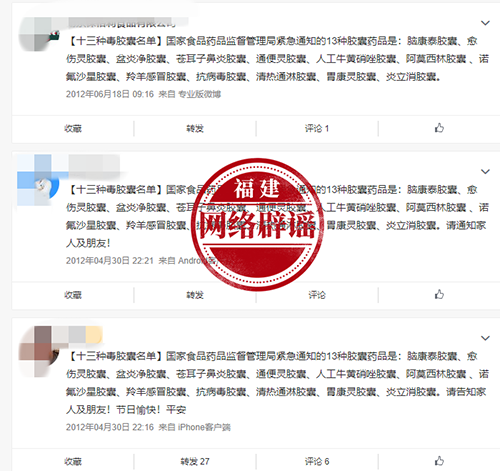Click 收藏 on the first post
Screen dimensions: 500x471
[73, 128]
